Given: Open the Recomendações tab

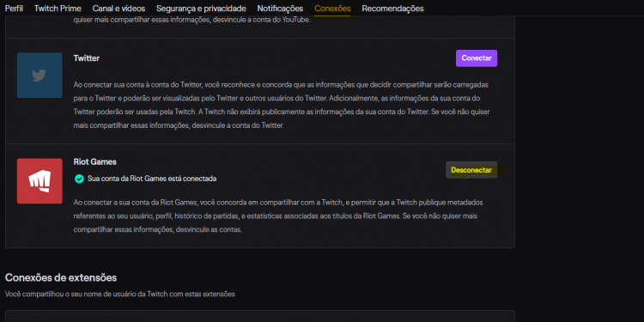Looking at the screenshot, I should point(392,9).
